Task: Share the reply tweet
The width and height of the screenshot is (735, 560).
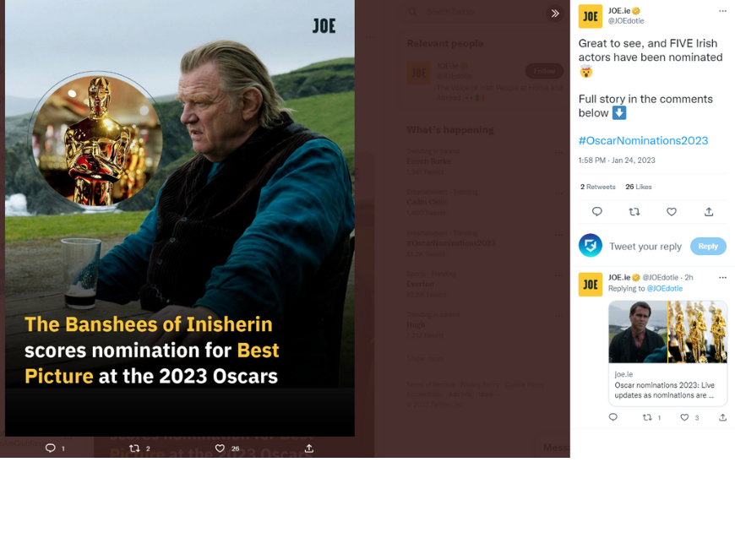Action: click(723, 417)
